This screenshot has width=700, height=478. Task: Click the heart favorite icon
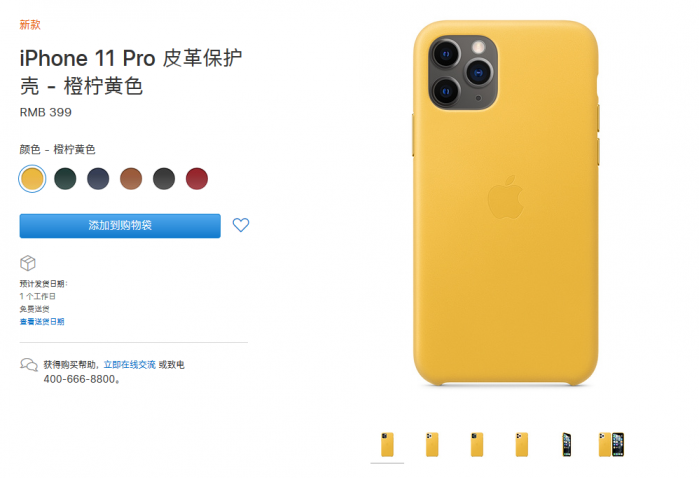tap(241, 225)
